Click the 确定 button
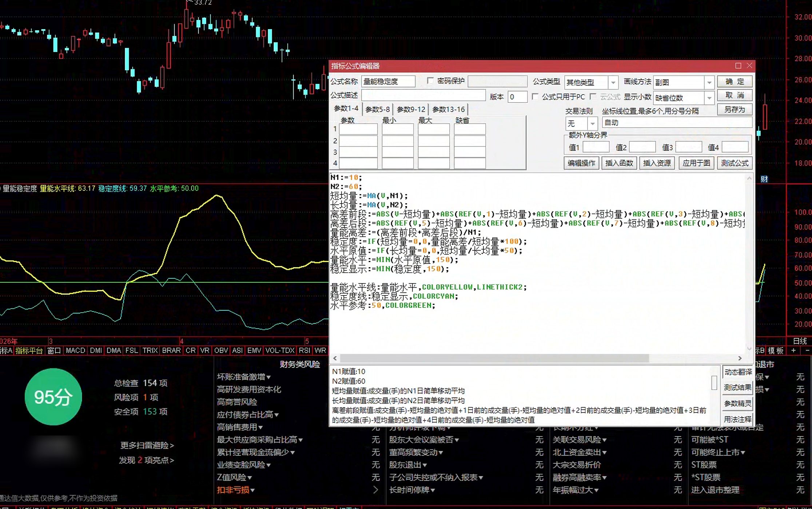This screenshot has width=812, height=509. (735, 81)
